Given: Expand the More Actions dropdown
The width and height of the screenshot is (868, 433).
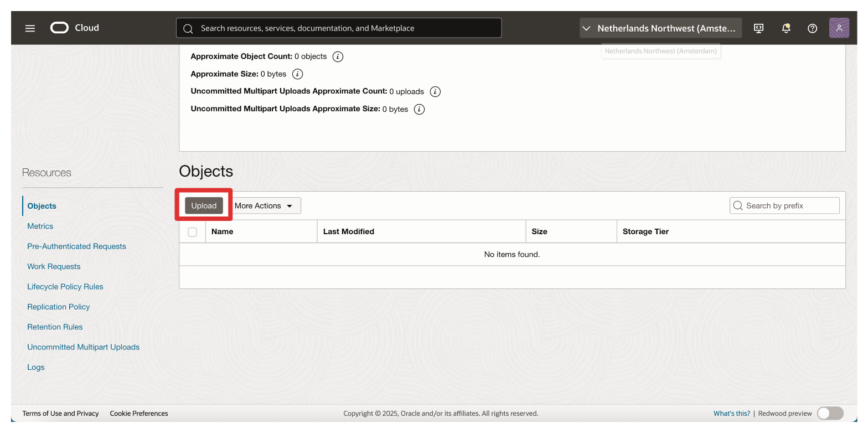Looking at the screenshot, I should (x=265, y=206).
